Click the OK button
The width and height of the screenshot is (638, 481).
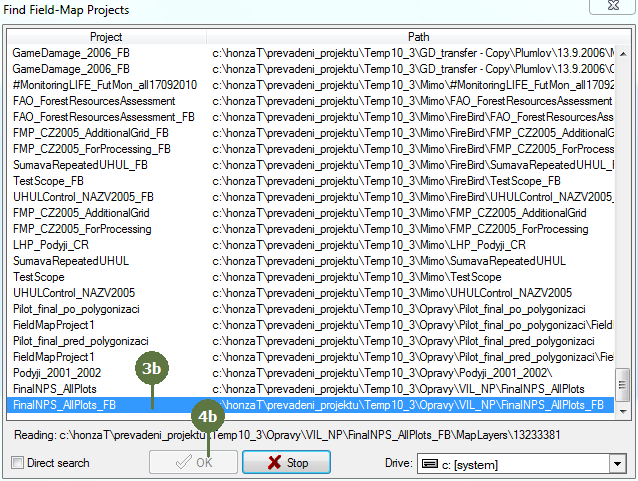point(194,463)
